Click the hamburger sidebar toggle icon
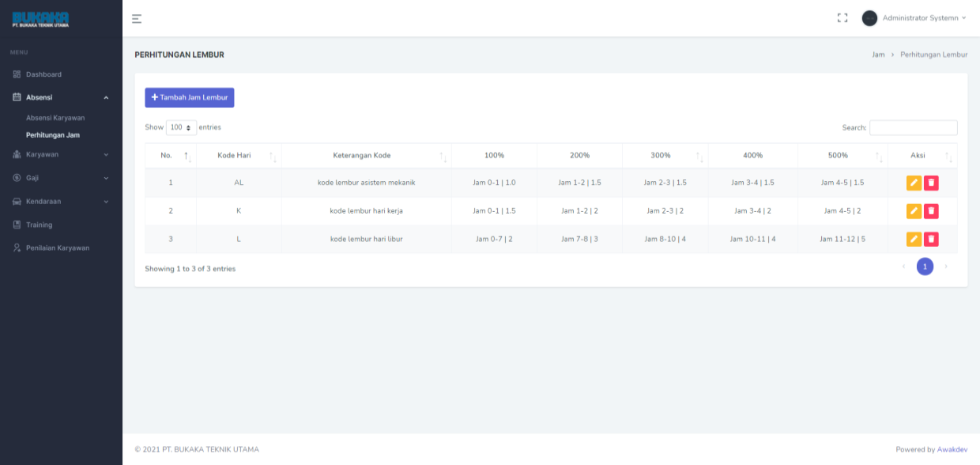 [x=137, y=18]
